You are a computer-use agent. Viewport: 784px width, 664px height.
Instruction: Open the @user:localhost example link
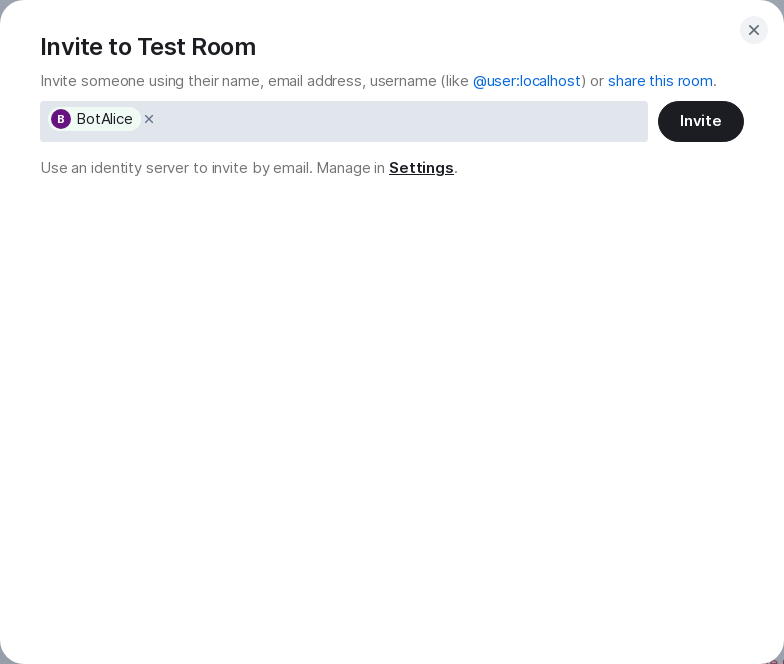pos(526,81)
